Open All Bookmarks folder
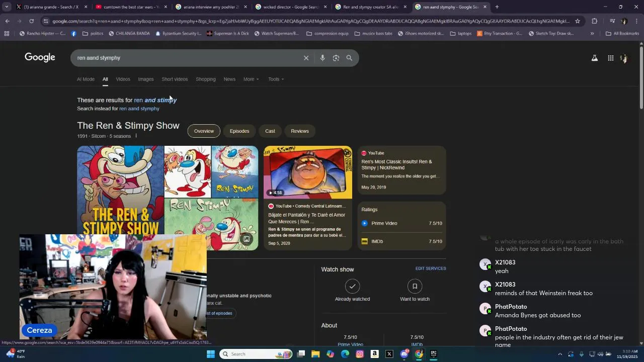The height and width of the screenshot is (362, 644). click(x=622, y=34)
